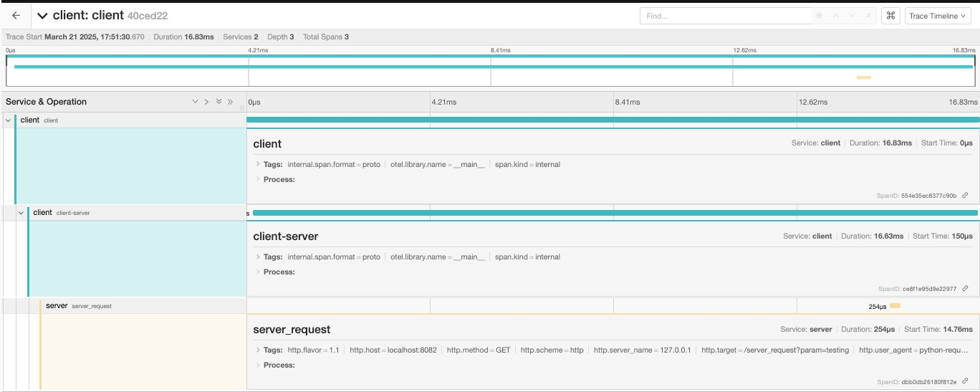
Task: Click 'Service & Operation' column header
Action: pyautogui.click(x=46, y=102)
